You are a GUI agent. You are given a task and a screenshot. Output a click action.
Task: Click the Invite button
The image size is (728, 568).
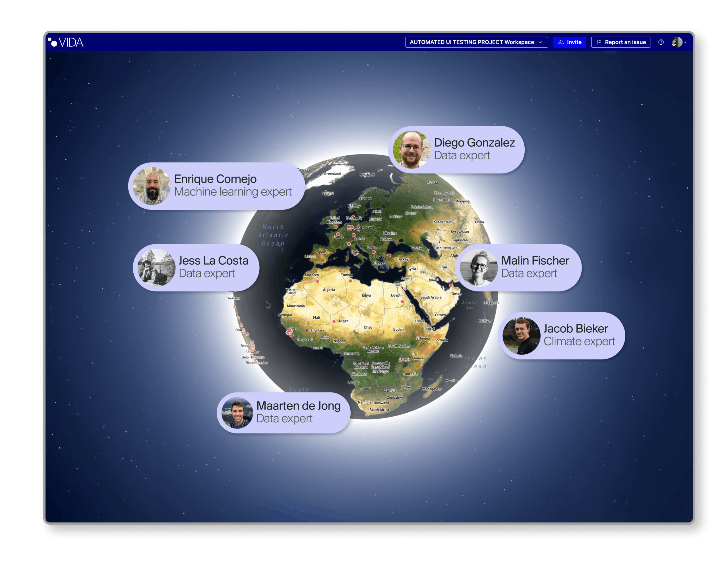(569, 42)
